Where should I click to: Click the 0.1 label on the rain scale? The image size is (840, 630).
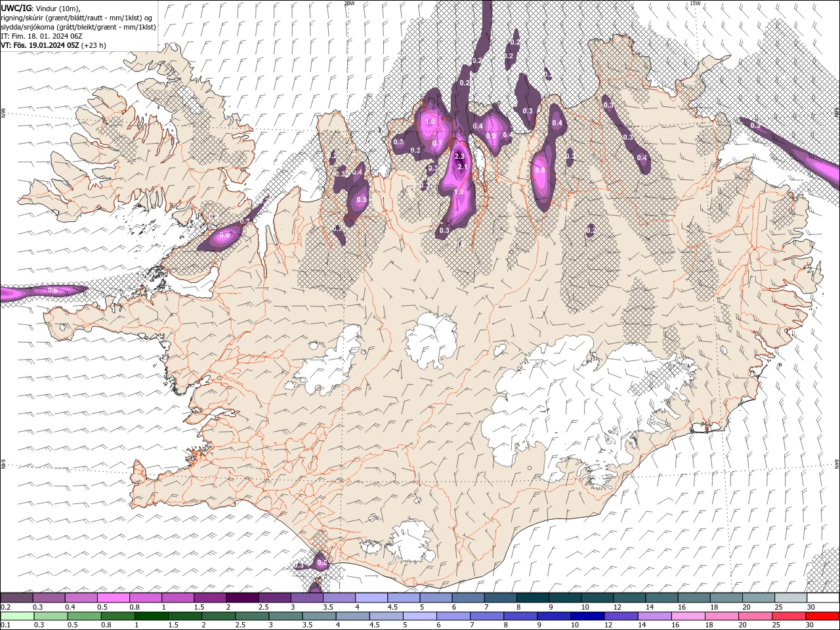point(5,625)
